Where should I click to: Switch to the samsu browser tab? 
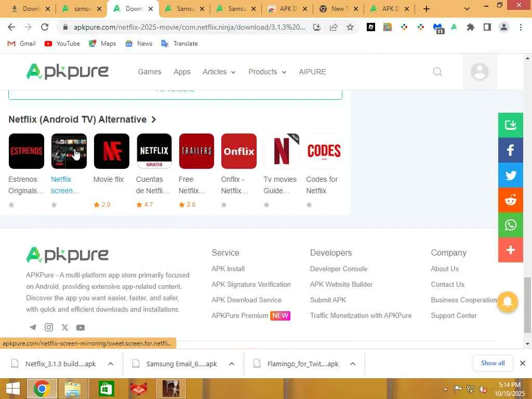click(x=82, y=9)
